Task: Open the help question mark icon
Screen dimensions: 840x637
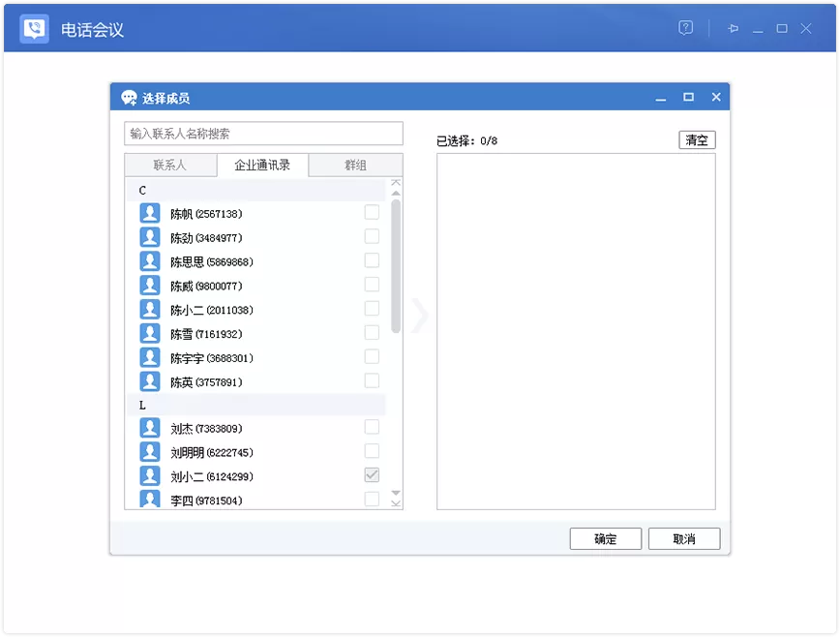Action: [x=685, y=28]
